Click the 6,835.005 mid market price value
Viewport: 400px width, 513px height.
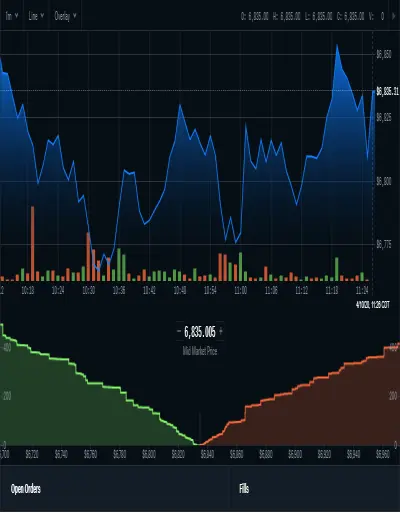pyautogui.click(x=200, y=332)
